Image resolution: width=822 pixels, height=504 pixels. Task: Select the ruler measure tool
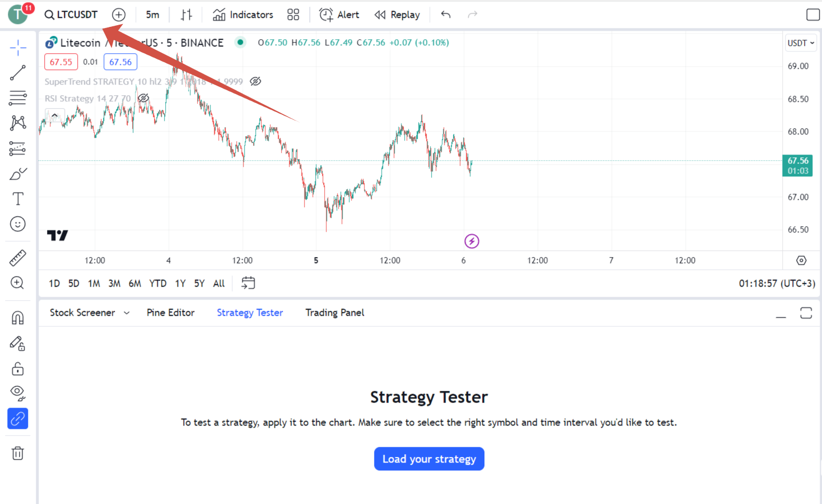point(18,258)
